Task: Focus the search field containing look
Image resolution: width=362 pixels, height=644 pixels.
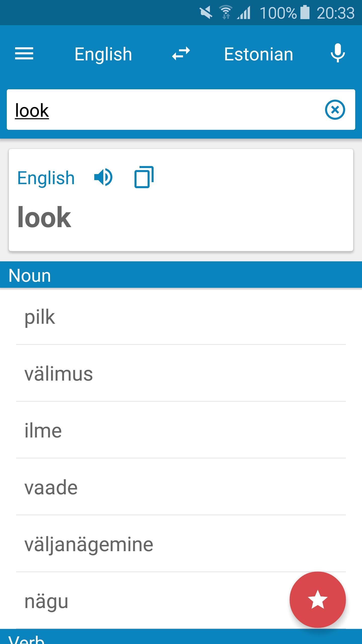Action: click(166, 110)
